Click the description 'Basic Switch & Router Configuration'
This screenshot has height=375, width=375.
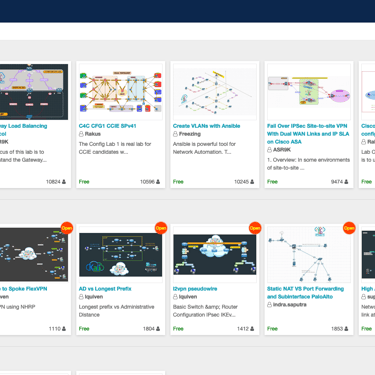pyautogui.click(x=205, y=311)
